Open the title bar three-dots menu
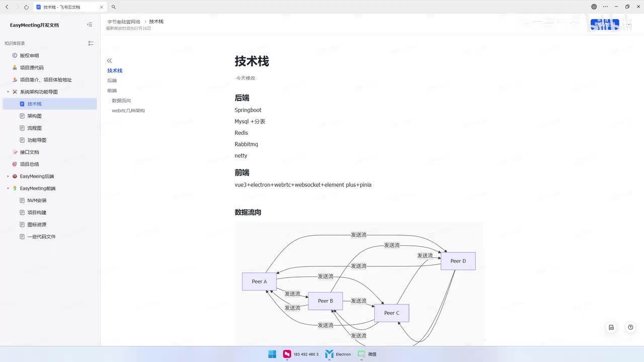 (x=605, y=7)
